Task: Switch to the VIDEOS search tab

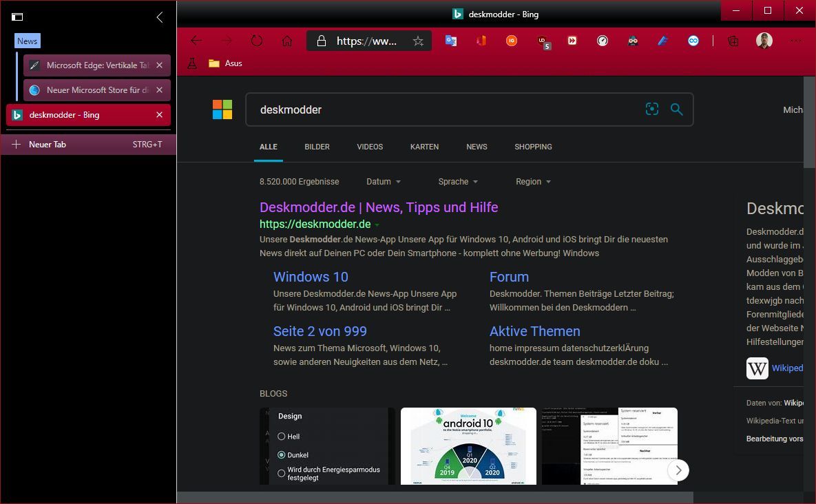Action: click(x=370, y=147)
